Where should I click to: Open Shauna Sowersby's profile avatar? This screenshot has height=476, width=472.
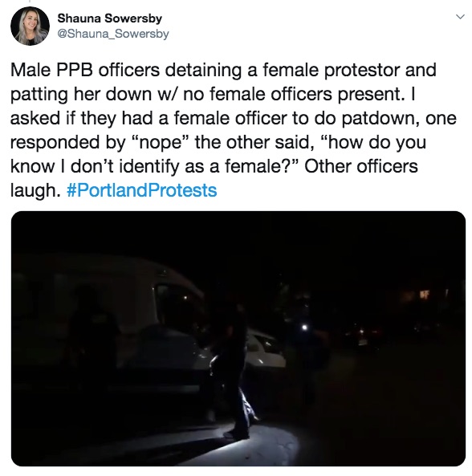[30, 26]
